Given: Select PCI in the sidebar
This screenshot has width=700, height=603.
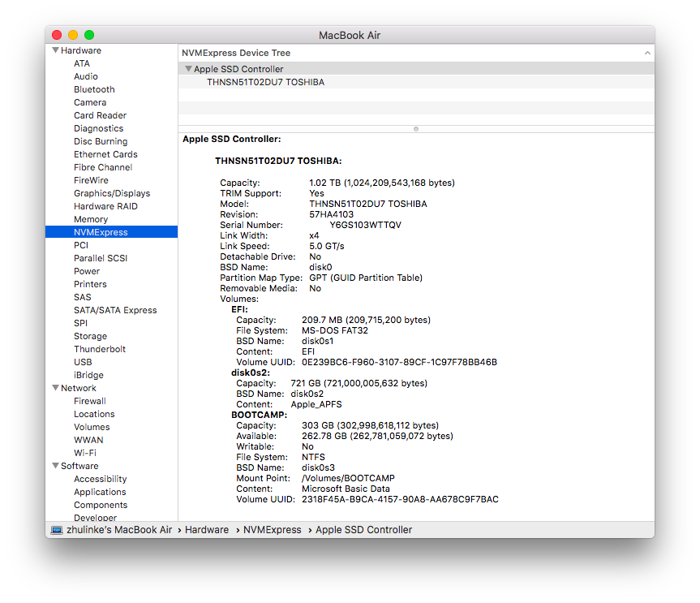Looking at the screenshot, I should coord(81,245).
